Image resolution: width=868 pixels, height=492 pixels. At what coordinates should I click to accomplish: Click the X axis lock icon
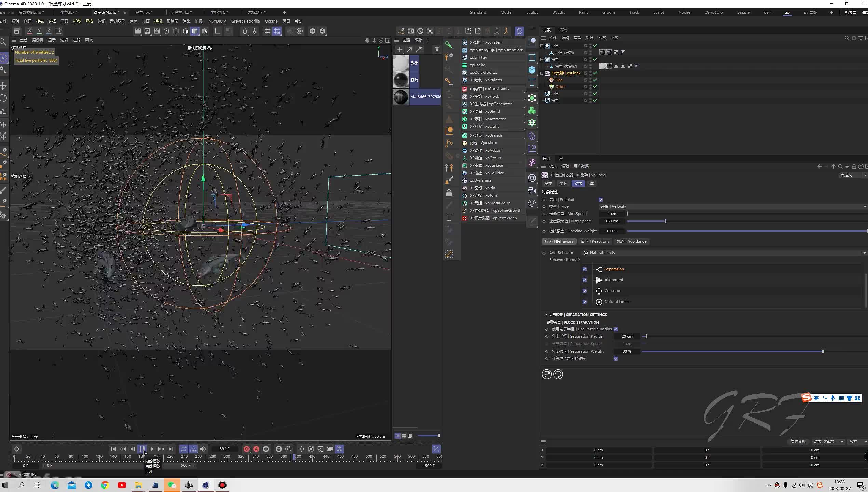(30, 31)
